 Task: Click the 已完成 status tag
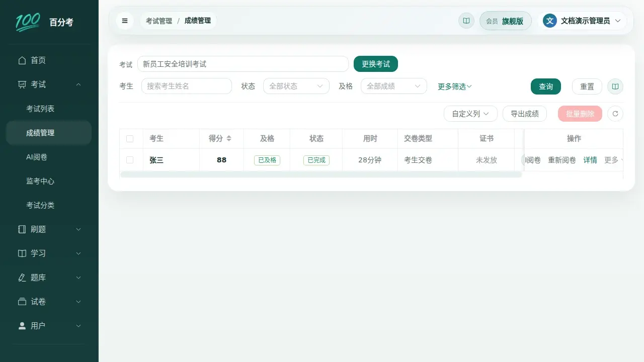pos(316,160)
